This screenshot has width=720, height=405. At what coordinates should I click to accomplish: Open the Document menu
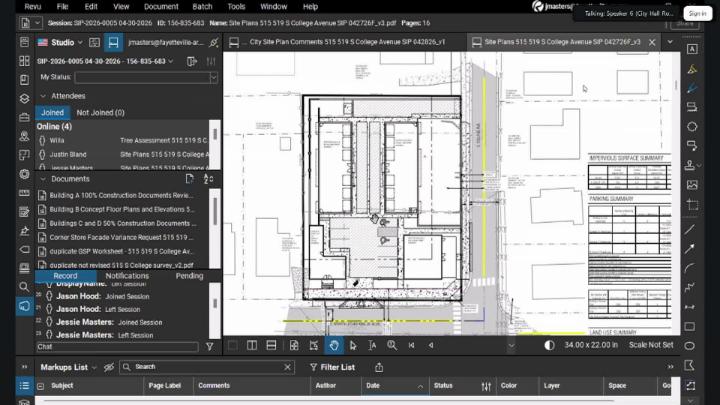point(161,6)
